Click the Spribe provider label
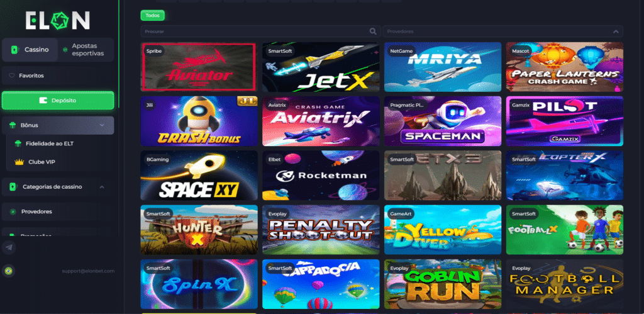644x314 pixels. pos(154,52)
